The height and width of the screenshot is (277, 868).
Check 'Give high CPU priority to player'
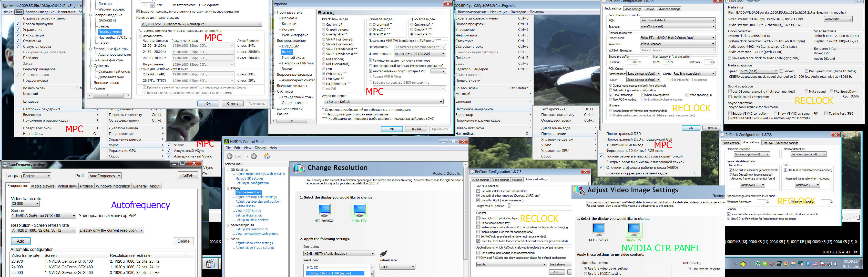(x=478, y=218)
